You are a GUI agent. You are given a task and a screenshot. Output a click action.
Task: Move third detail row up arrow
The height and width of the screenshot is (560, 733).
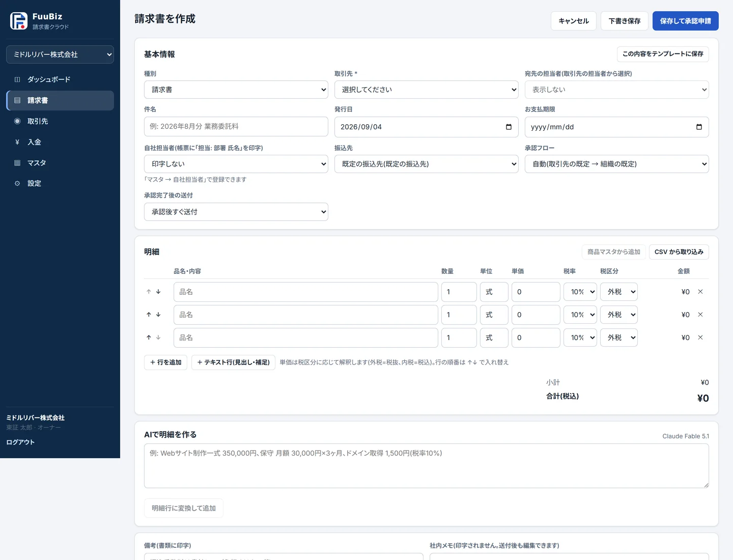click(149, 338)
